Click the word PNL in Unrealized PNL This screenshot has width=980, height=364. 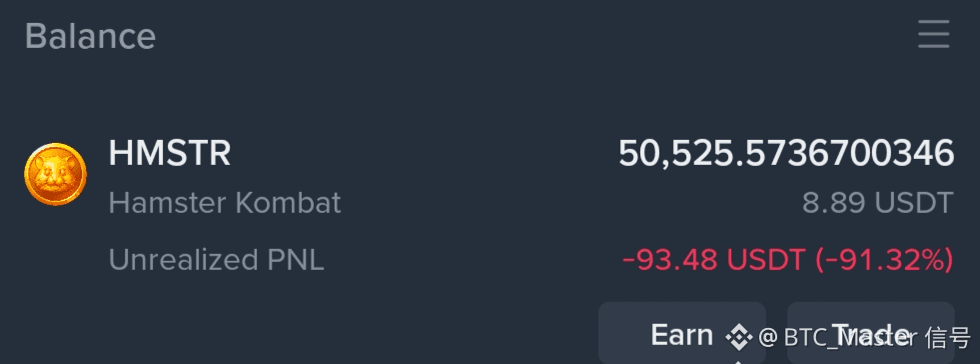tap(296, 260)
